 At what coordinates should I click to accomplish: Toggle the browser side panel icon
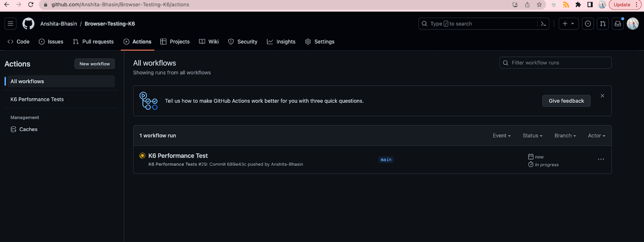(x=590, y=4)
